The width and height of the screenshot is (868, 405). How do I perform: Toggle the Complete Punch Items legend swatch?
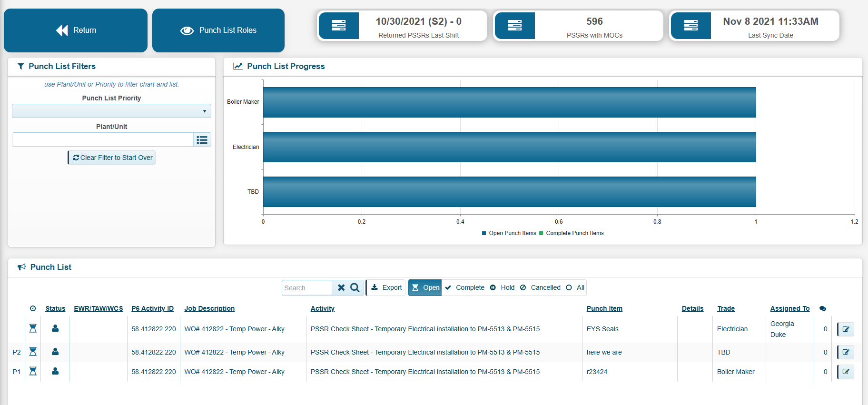click(541, 233)
